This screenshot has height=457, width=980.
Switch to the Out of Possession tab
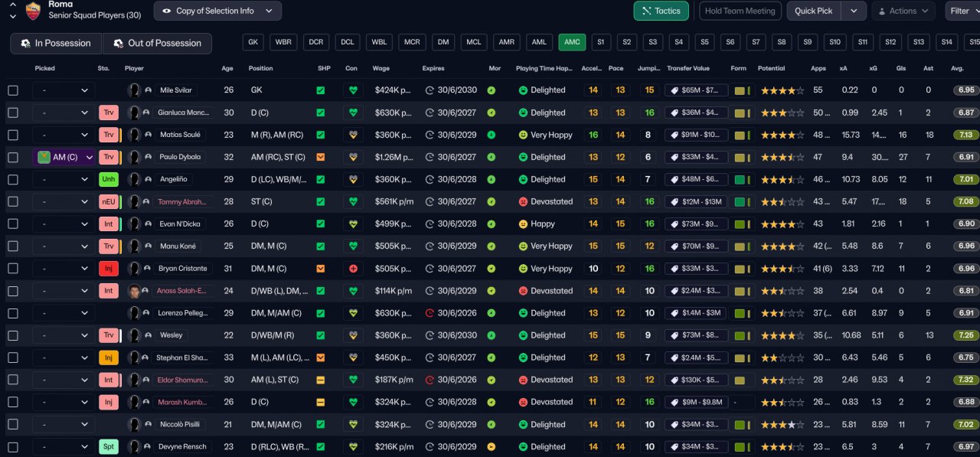(x=157, y=43)
